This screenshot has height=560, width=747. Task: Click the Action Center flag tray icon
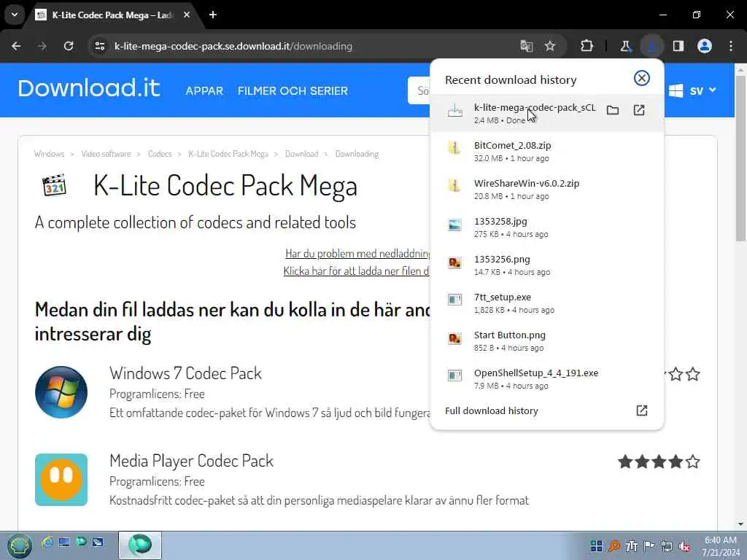[x=649, y=546]
